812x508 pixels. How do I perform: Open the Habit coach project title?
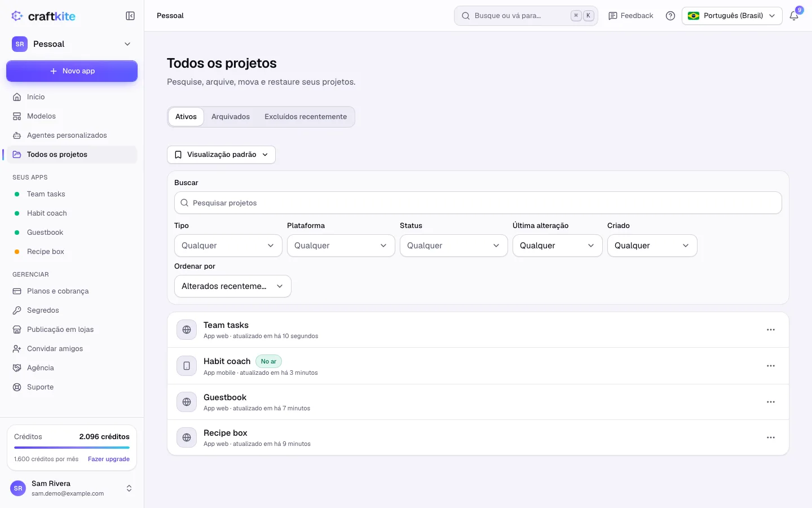[x=227, y=361]
